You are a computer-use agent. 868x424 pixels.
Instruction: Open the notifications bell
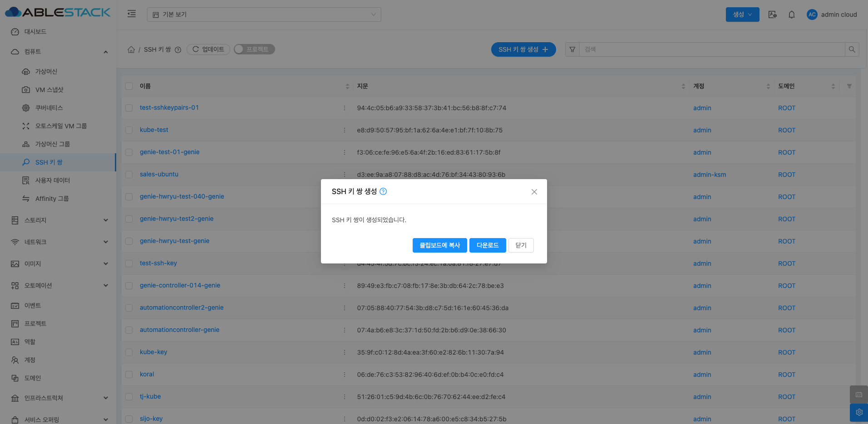point(792,15)
